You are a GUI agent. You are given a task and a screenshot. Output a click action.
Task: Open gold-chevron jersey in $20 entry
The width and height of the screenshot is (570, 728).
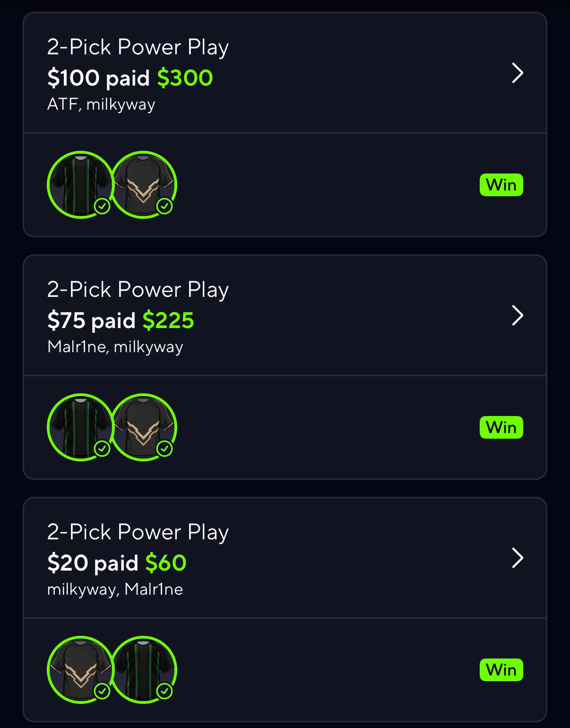79,669
